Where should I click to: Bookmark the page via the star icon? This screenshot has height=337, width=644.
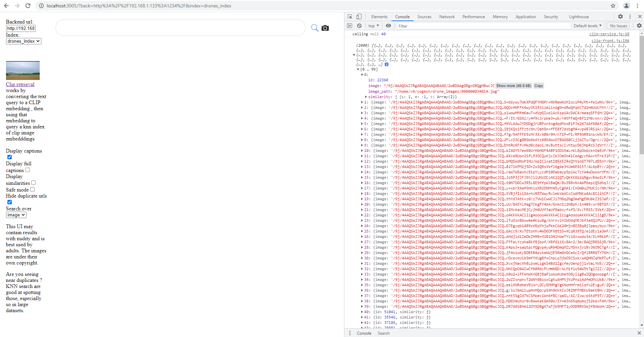click(x=613, y=6)
